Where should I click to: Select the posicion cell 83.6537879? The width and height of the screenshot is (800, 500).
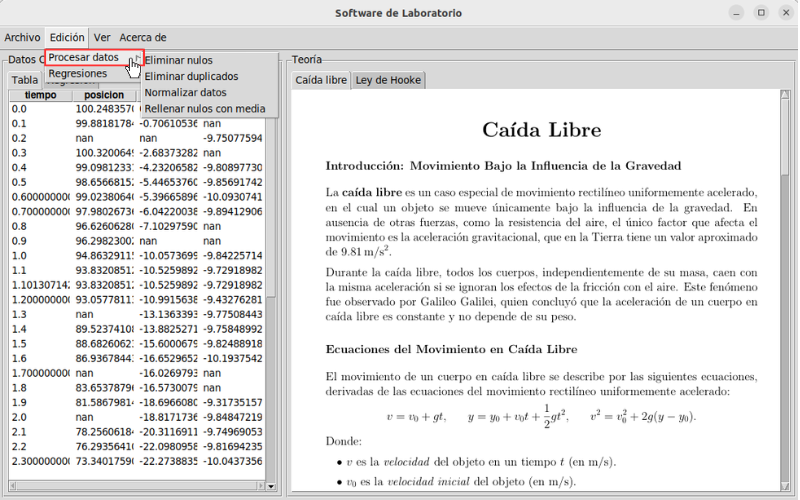point(105,388)
